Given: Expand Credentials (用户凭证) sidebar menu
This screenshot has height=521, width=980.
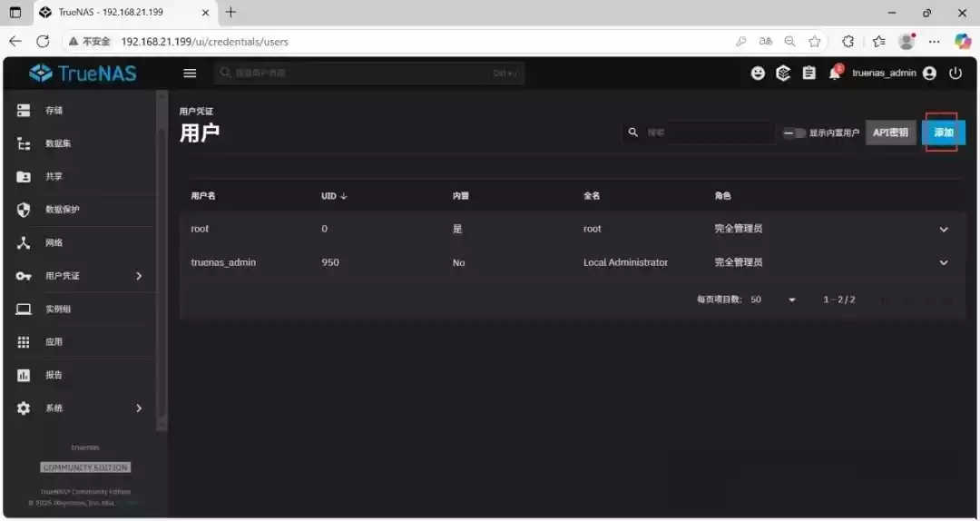Looking at the screenshot, I should [79, 276].
